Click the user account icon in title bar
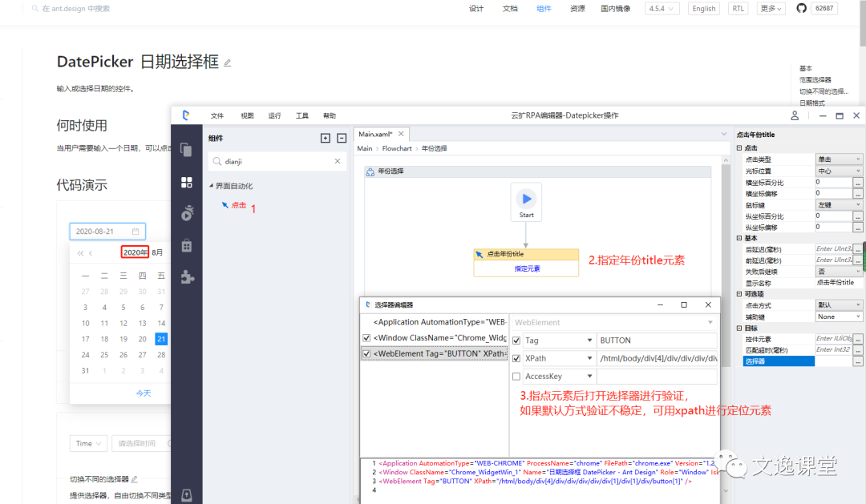 (795, 115)
